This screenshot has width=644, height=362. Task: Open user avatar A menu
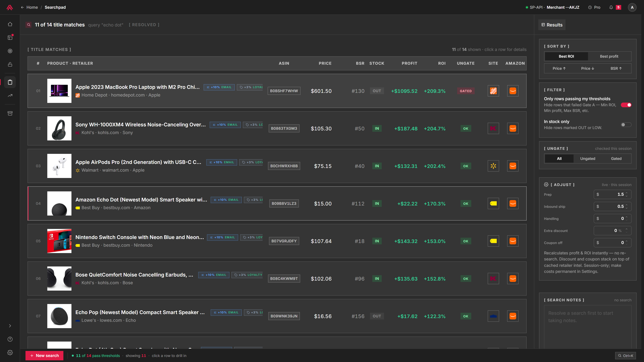click(632, 7)
